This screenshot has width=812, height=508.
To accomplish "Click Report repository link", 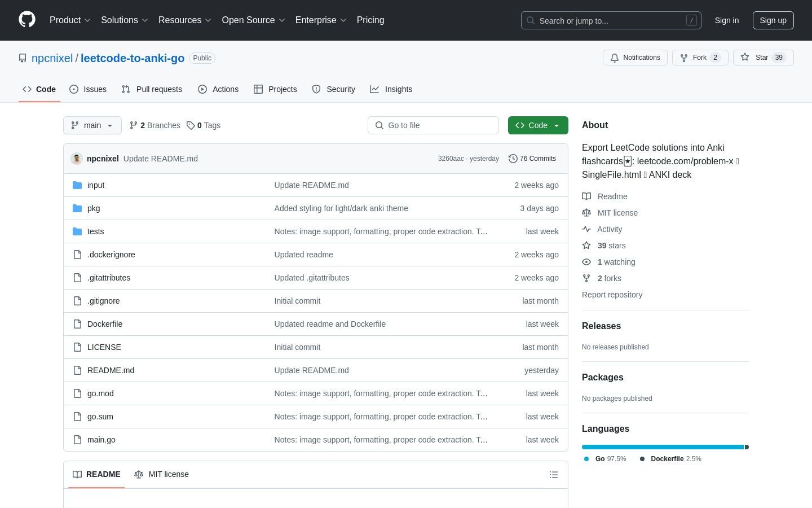I will click(x=612, y=295).
